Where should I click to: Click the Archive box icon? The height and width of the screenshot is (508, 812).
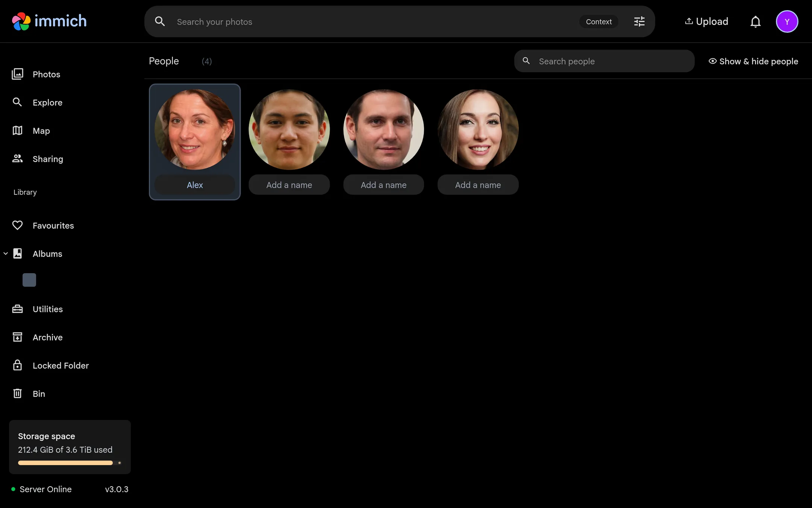17,337
